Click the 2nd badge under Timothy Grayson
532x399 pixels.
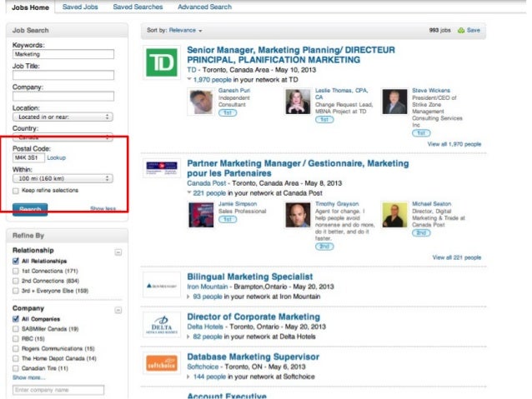point(324,247)
